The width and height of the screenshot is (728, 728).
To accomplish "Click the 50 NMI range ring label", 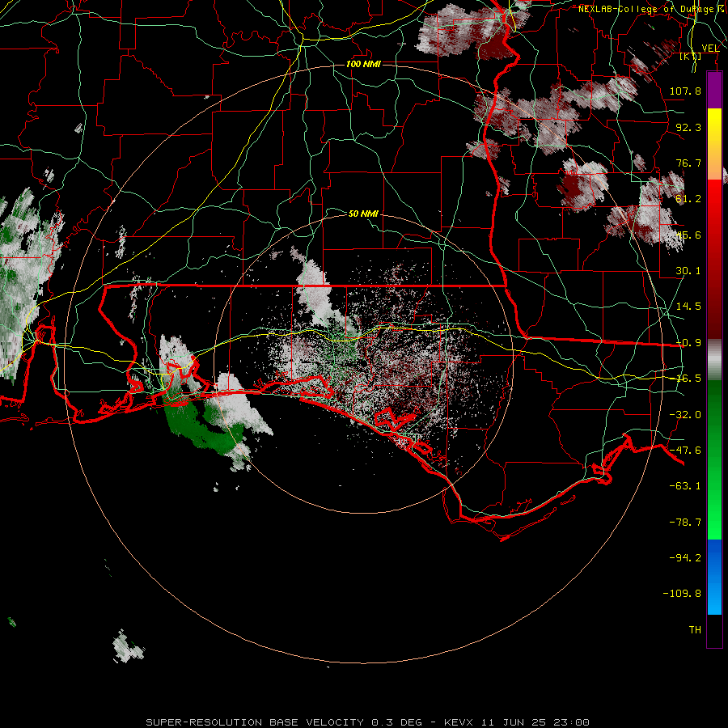I will click(x=363, y=214).
